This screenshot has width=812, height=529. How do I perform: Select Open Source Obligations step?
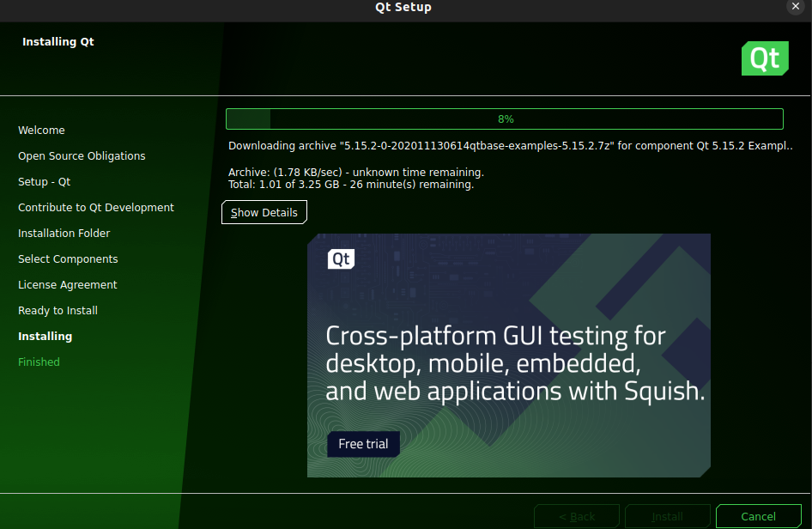(x=82, y=156)
